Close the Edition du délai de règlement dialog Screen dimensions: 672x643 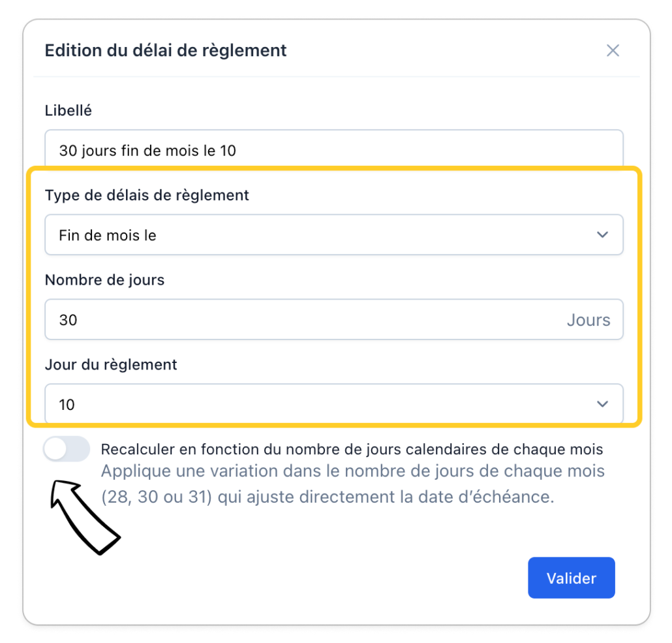pyautogui.click(x=612, y=51)
